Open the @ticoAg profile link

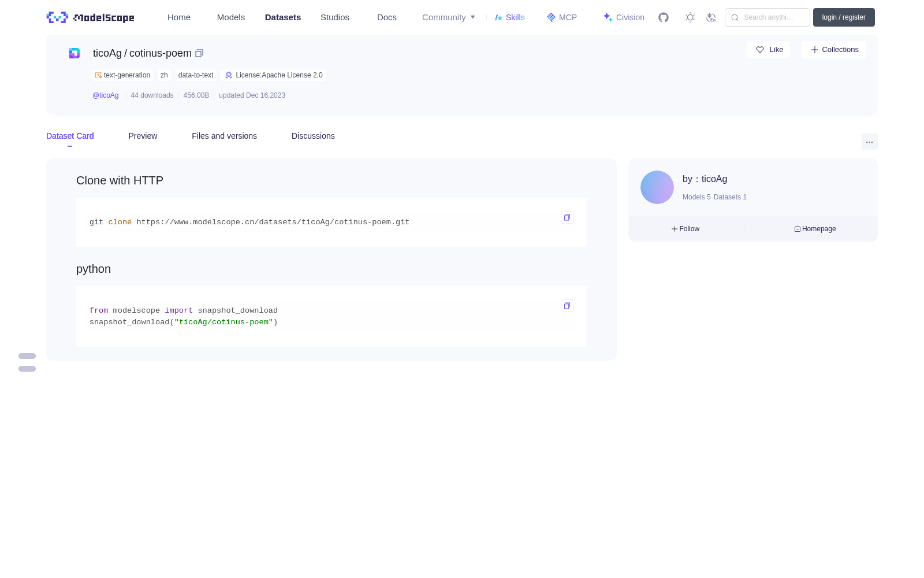pyautogui.click(x=106, y=95)
